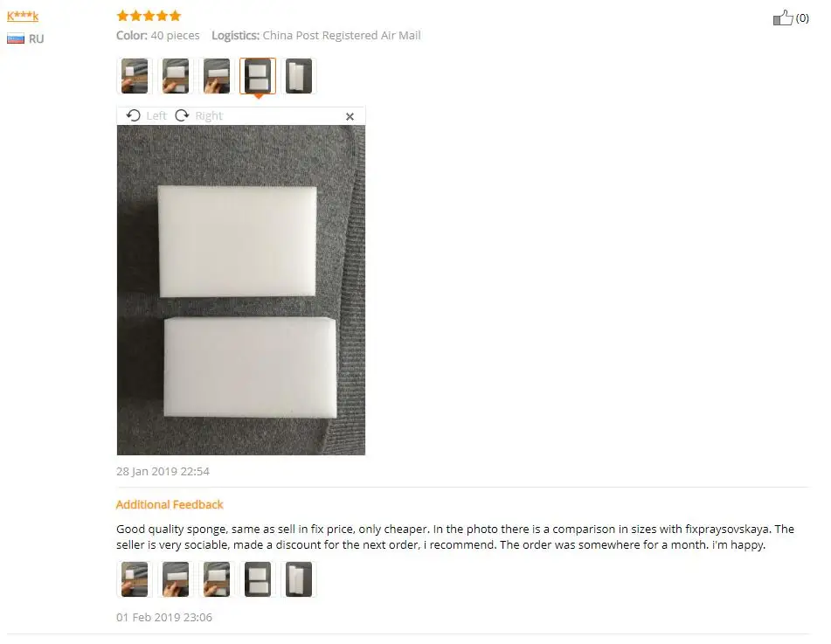Select first review photo thumbnail
Image resolution: width=831 pixels, height=644 pixels.
pos(135,76)
